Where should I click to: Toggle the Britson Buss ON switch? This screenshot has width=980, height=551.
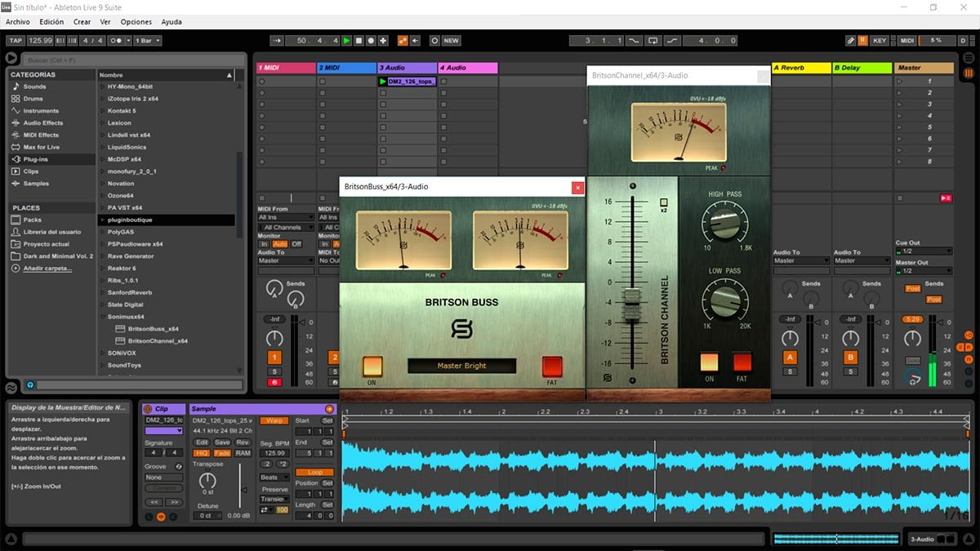tap(372, 367)
